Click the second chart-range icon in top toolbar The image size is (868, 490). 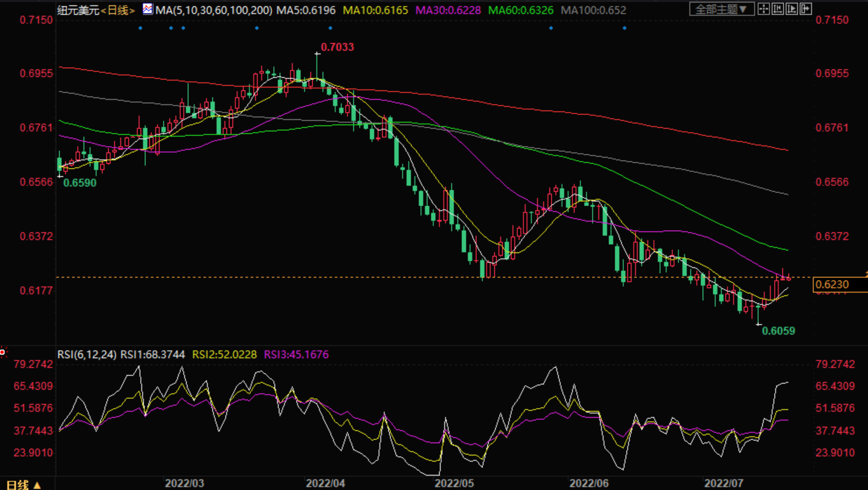point(778,9)
